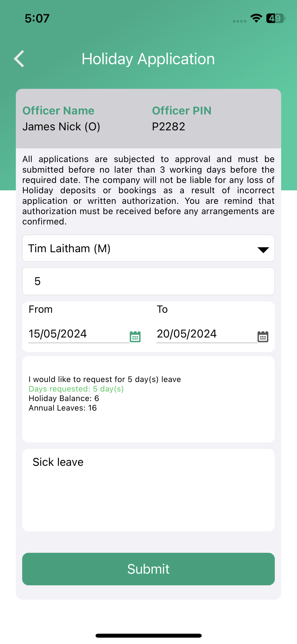This screenshot has height=644, width=297.
Task: Tap the back arrow icon
Action: tap(19, 59)
